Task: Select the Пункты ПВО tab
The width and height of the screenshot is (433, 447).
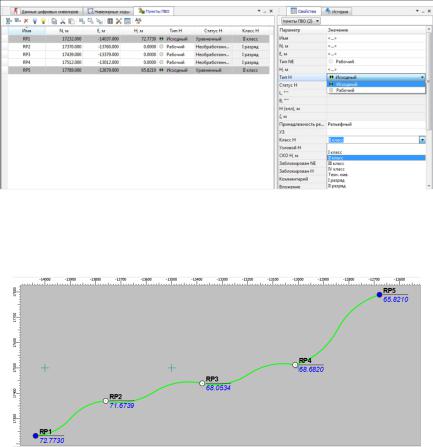Action: pos(154,11)
